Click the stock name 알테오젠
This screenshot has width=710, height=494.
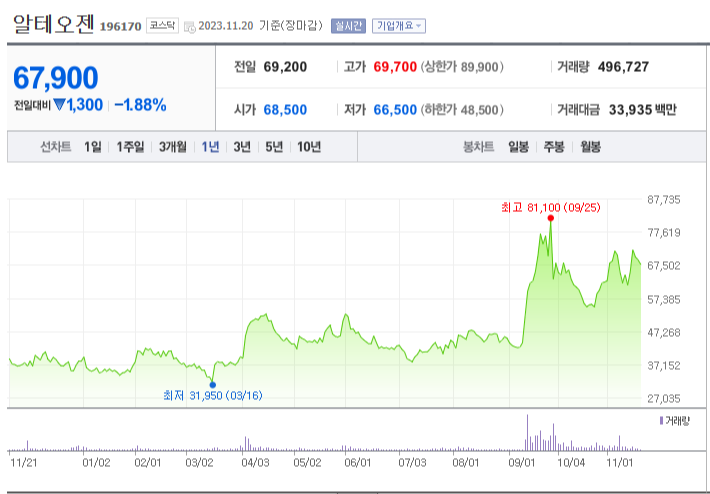(53, 24)
